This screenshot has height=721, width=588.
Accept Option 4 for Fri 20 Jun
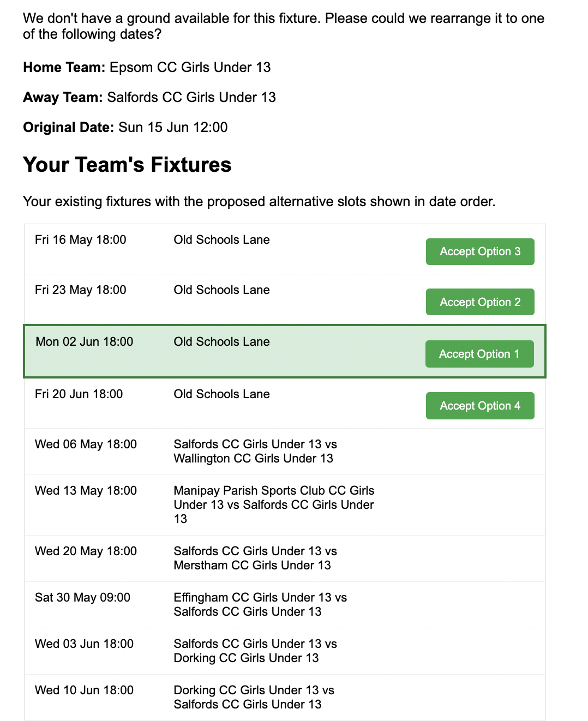[479, 405]
